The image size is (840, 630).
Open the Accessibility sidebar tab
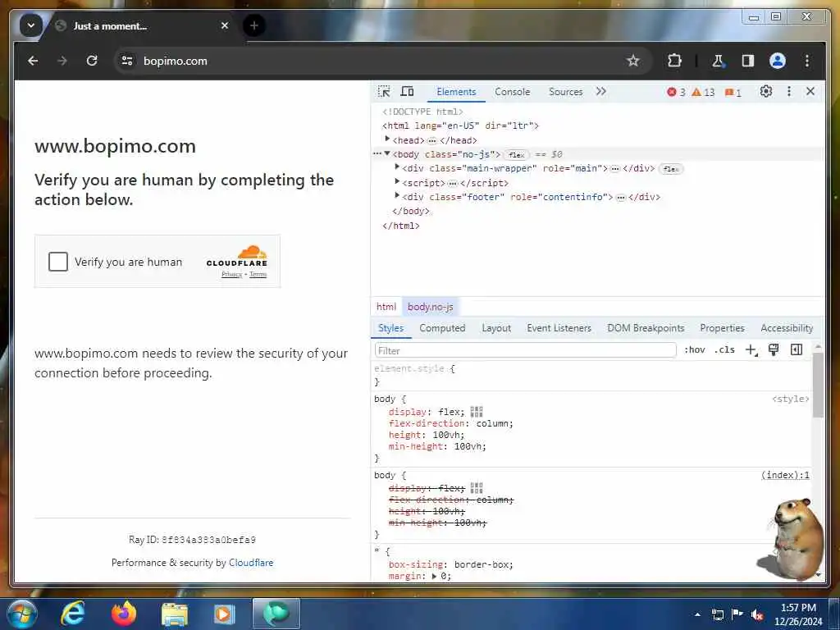pyautogui.click(x=787, y=328)
